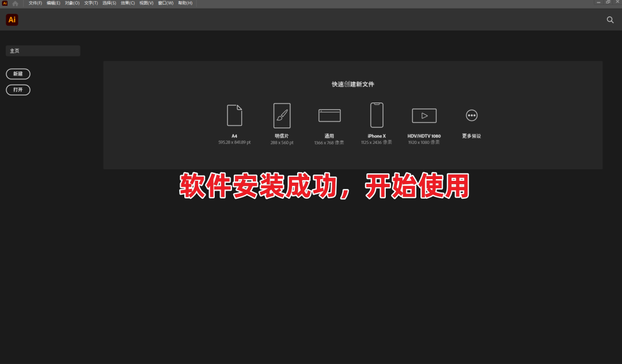This screenshot has width=622, height=364.
Task: Open the 帮助(H) menu
Action: pyautogui.click(x=185, y=3)
